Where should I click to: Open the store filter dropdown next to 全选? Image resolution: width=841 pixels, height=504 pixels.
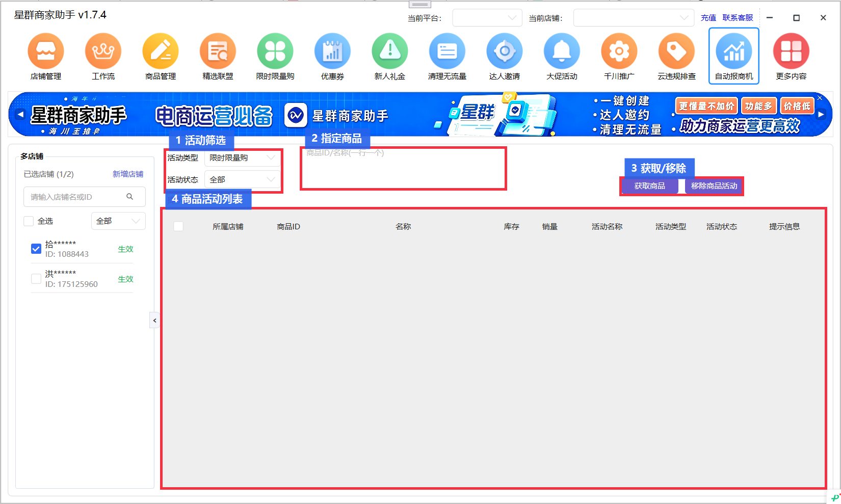(118, 221)
